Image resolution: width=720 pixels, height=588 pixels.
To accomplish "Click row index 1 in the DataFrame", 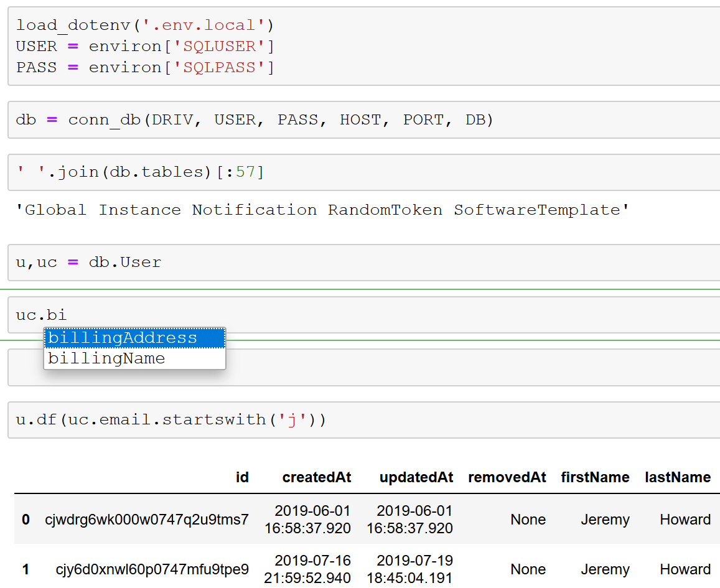I will click(x=25, y=569).
